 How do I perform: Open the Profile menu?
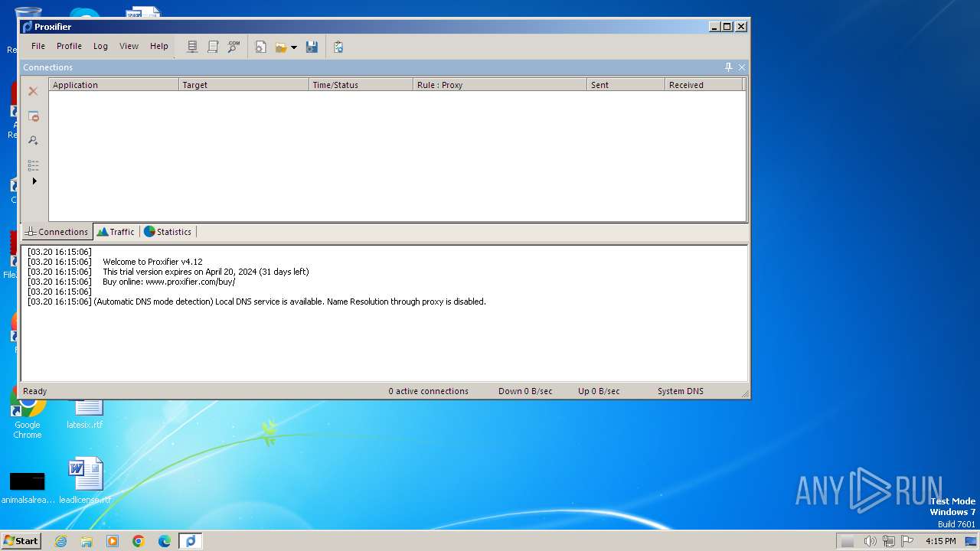tap(69, 46)
